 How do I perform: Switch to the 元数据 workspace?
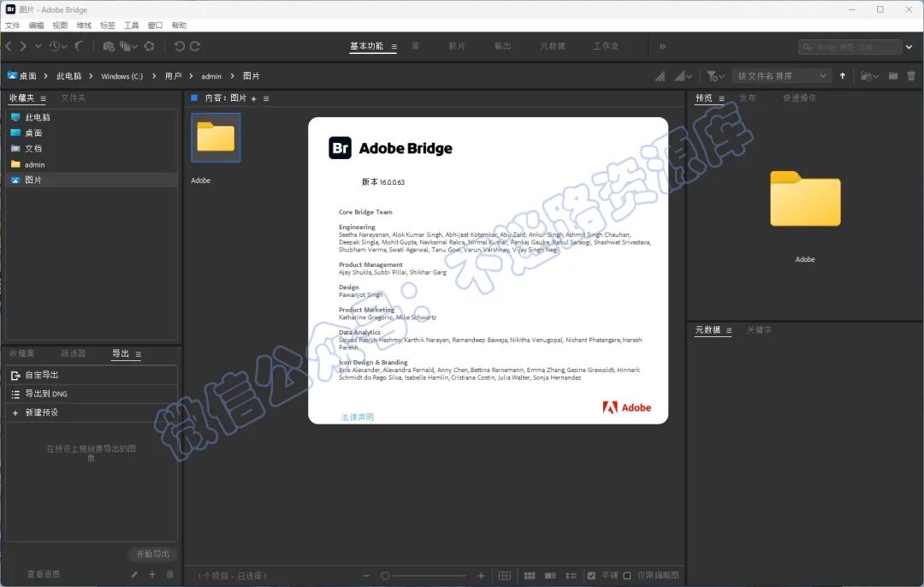pos(553,46)
